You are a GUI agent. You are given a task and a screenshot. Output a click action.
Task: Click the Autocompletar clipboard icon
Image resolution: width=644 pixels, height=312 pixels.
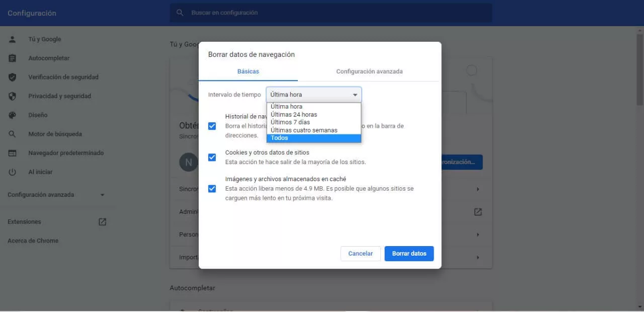click(x=13, y=58)
